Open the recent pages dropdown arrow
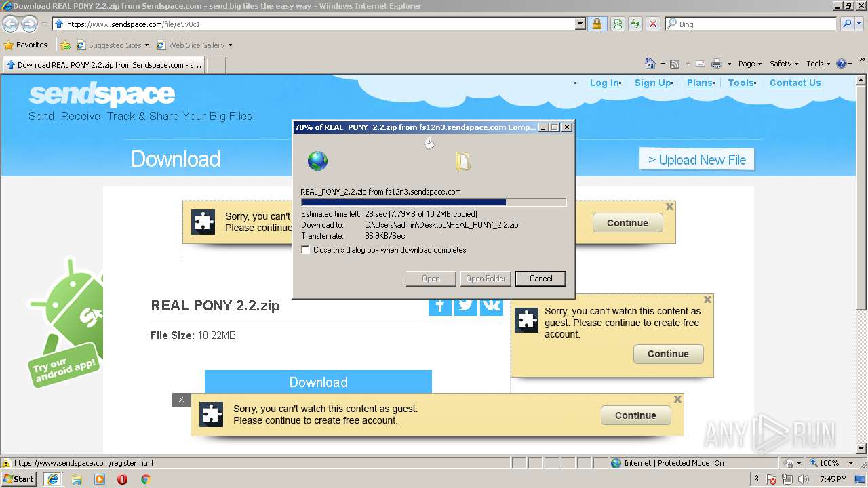This screenshot has width=868, height=488. point(44,24)
